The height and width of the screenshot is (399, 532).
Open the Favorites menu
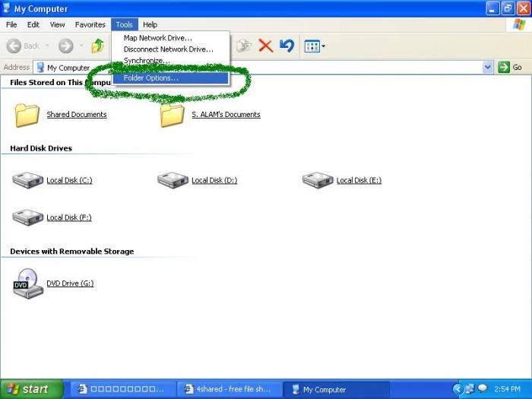pos(90,25)
